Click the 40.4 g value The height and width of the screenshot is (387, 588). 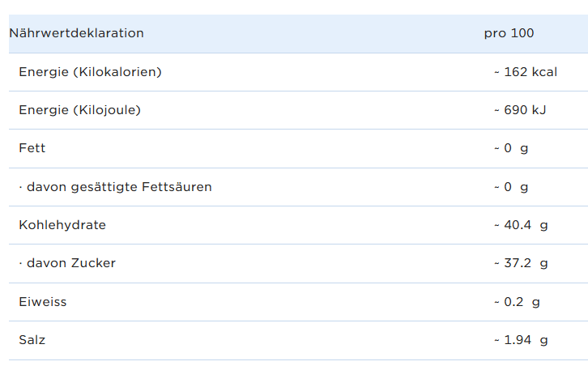(x=521, y=225)
